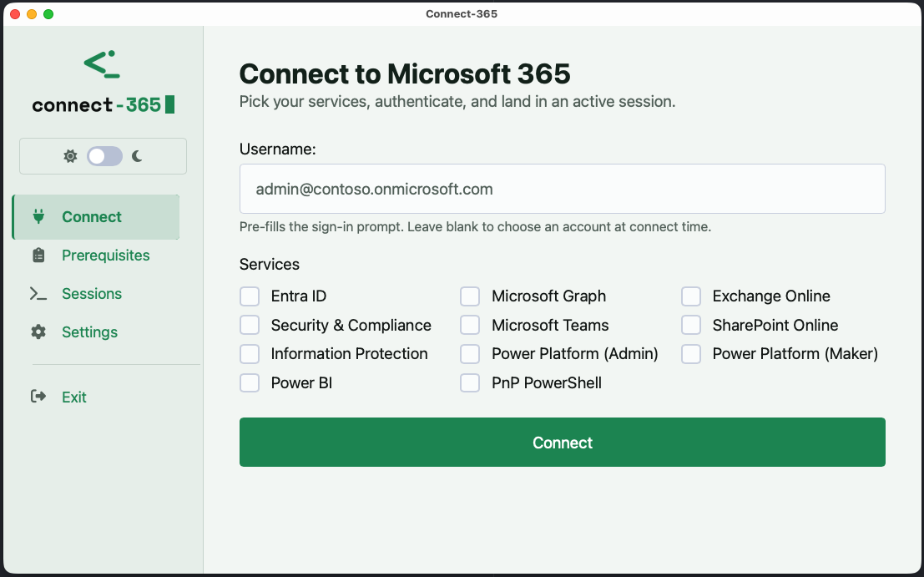Click the clipboard icon beside Prerequisites
The image size is (924, 577).
pos(38,256)
